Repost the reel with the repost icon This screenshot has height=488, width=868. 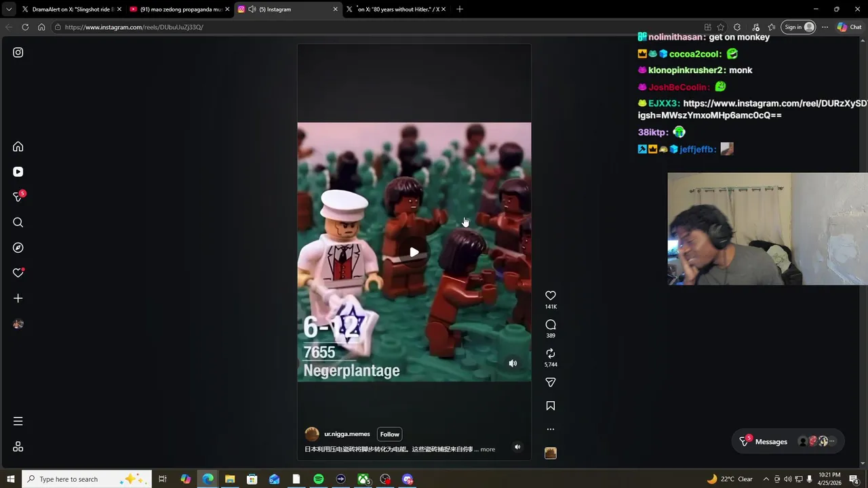551,353
